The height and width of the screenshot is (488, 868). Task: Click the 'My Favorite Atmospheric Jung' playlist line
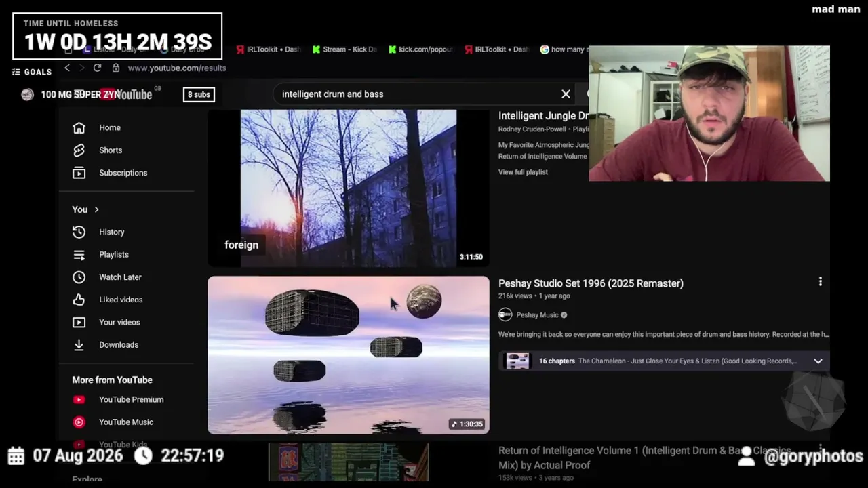coord(543,145)
